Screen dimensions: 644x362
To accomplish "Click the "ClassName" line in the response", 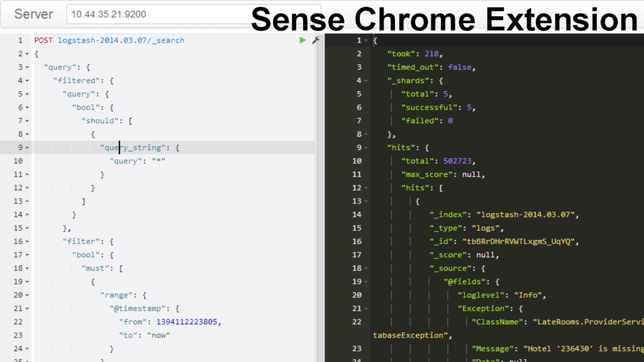I will [x=557, y=322].
